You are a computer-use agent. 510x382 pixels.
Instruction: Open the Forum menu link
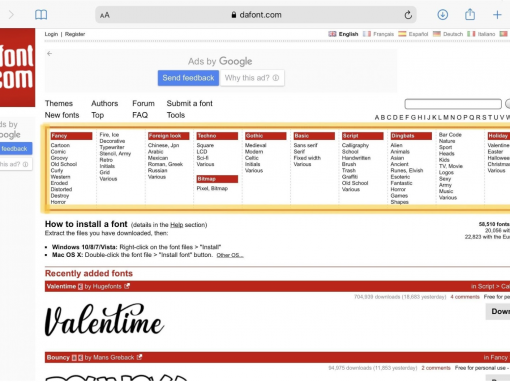[143, 103]
